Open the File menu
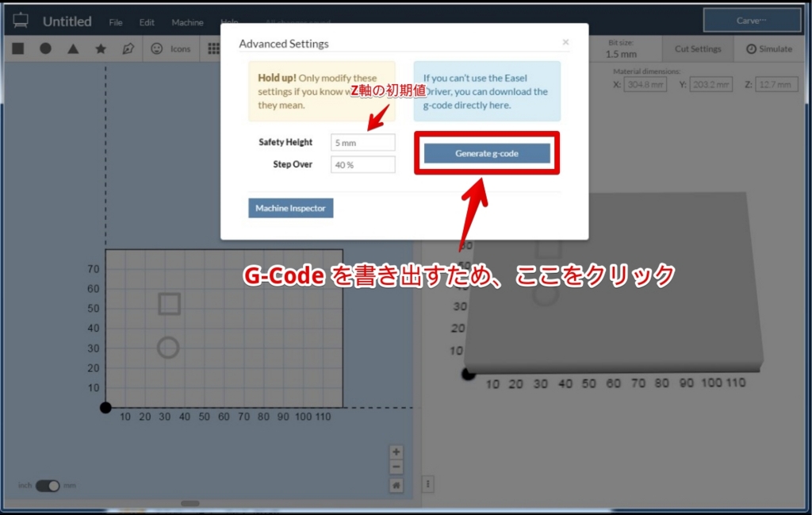812x515 pixels. 116,22
